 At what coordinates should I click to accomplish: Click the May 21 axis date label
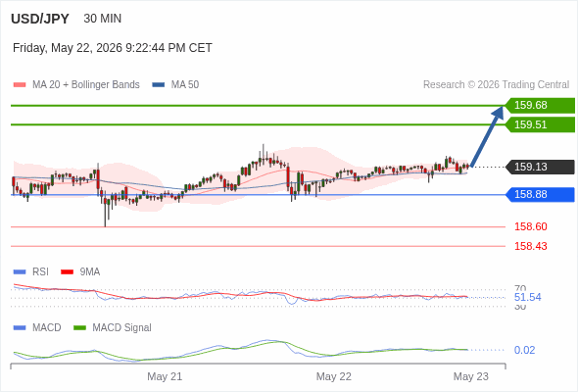165,376
